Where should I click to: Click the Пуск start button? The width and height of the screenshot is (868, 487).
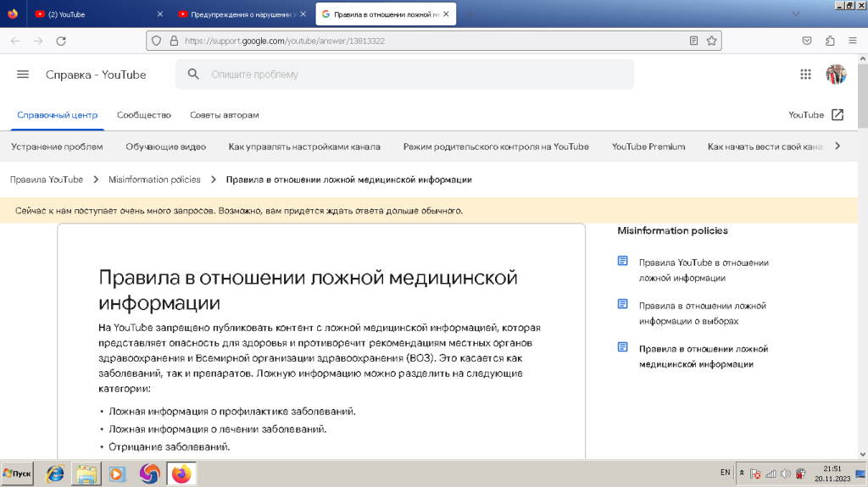click(x=18, y=473)
